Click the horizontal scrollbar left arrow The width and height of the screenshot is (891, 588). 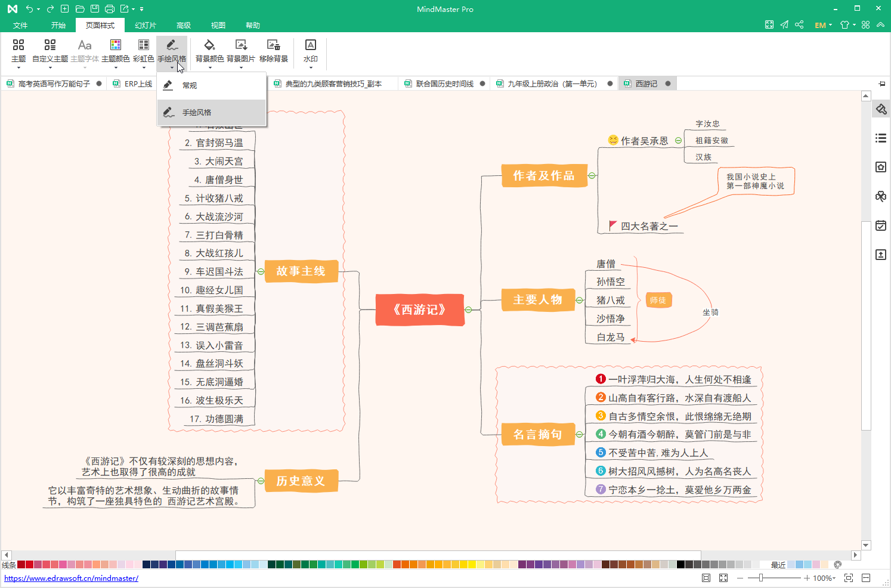(6, 555)
